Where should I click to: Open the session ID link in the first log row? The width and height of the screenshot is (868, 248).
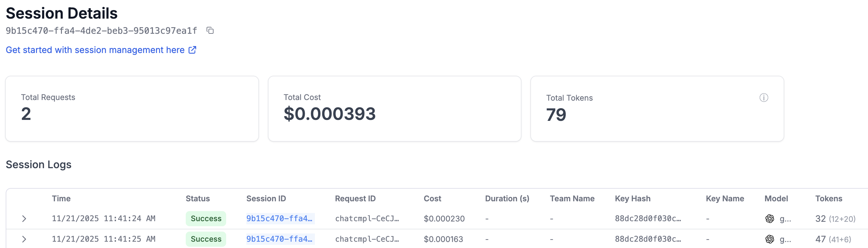click(279, 219)
